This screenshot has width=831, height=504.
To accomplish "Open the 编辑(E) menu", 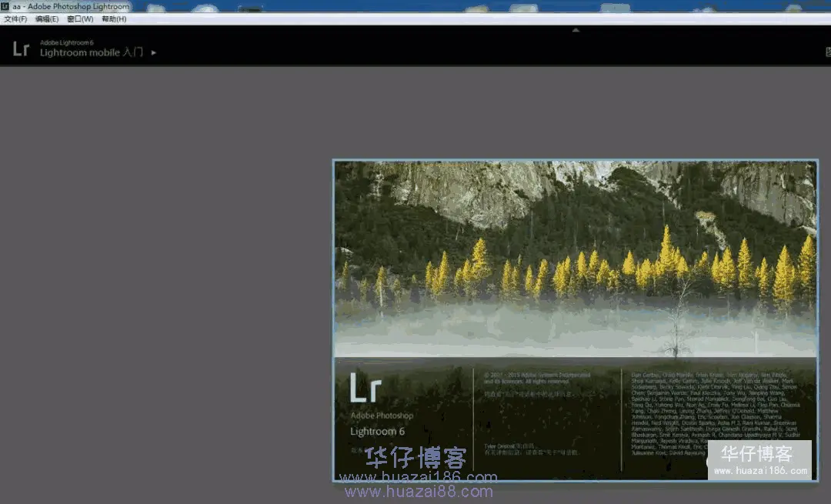I will pyautogui.click(x=47, y=19).
